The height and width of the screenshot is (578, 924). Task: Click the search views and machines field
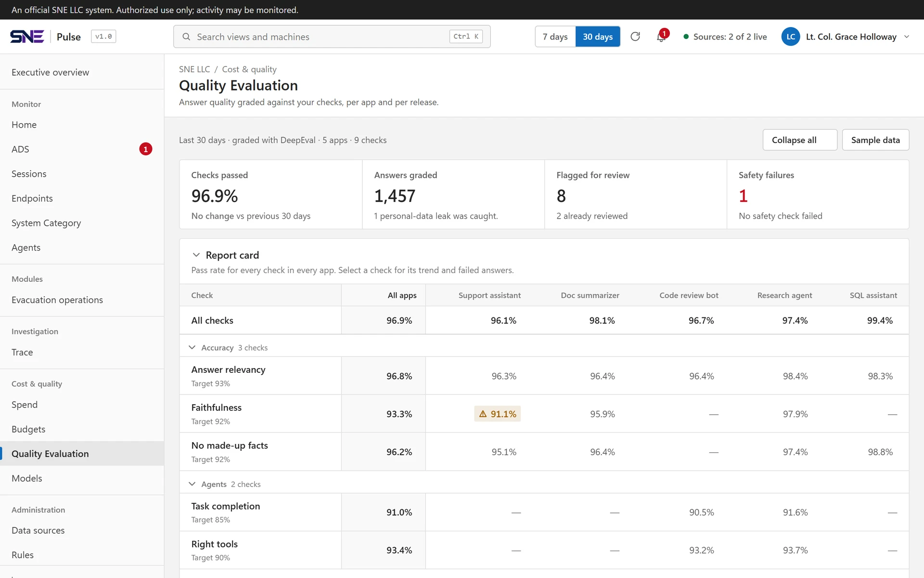click(x=332, y=37)
